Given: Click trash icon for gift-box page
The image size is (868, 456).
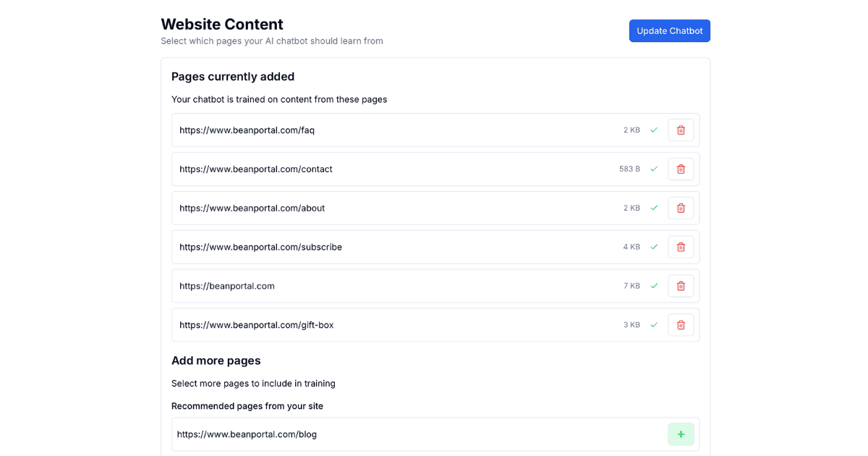Looking at the screenshot, I should tap(681, 326).
